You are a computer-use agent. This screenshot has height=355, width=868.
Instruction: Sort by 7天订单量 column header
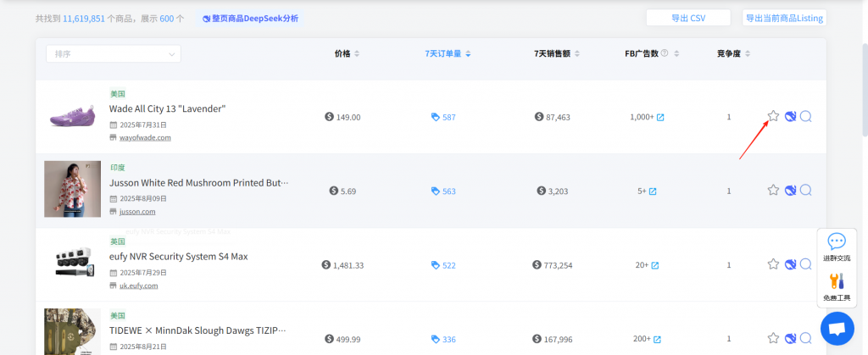(x=448, y=53)
